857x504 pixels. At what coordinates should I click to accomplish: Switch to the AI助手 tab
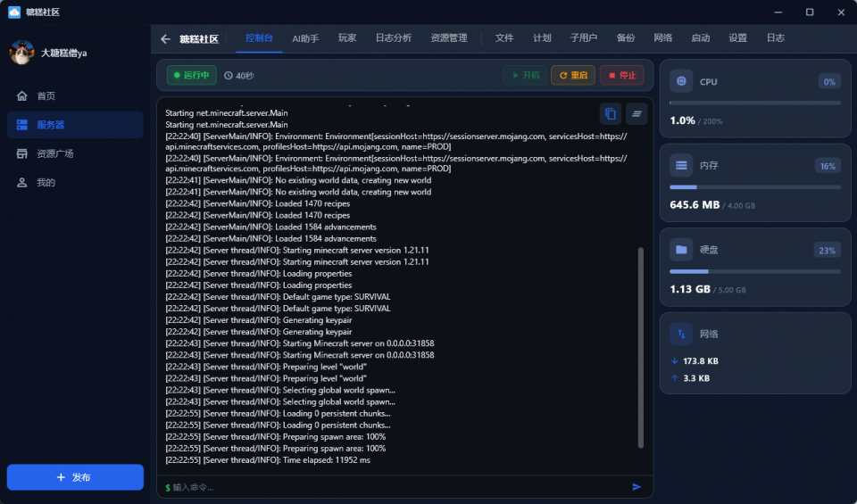(305, 38)
